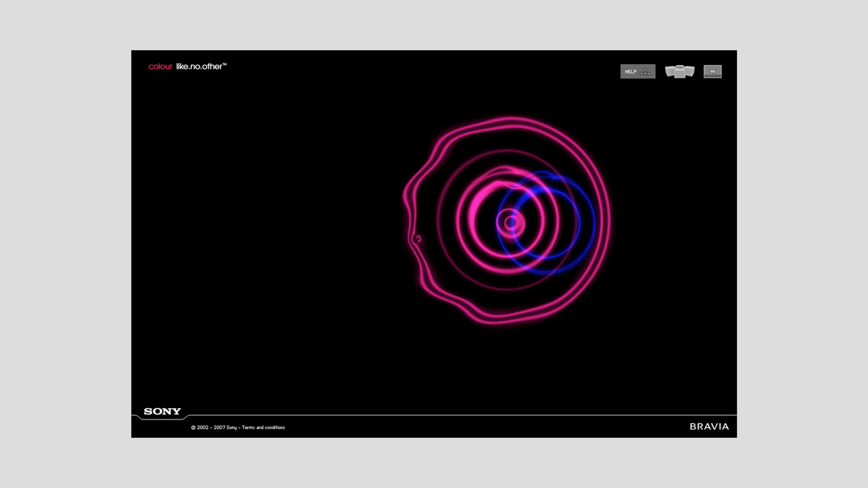Click the TV test-pattern screen icon
868x488 pixels.
[712, 71]
